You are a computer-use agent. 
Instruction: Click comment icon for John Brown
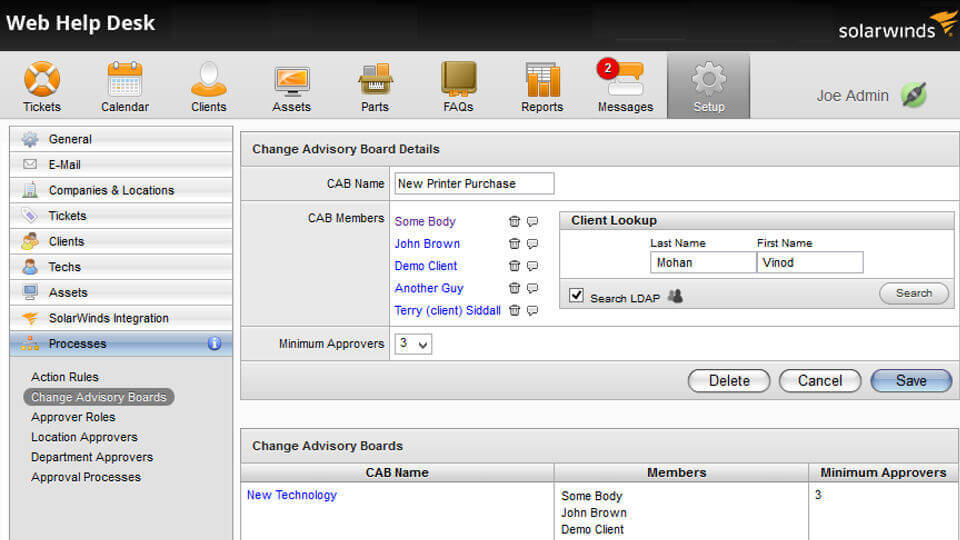pos(533,244)
